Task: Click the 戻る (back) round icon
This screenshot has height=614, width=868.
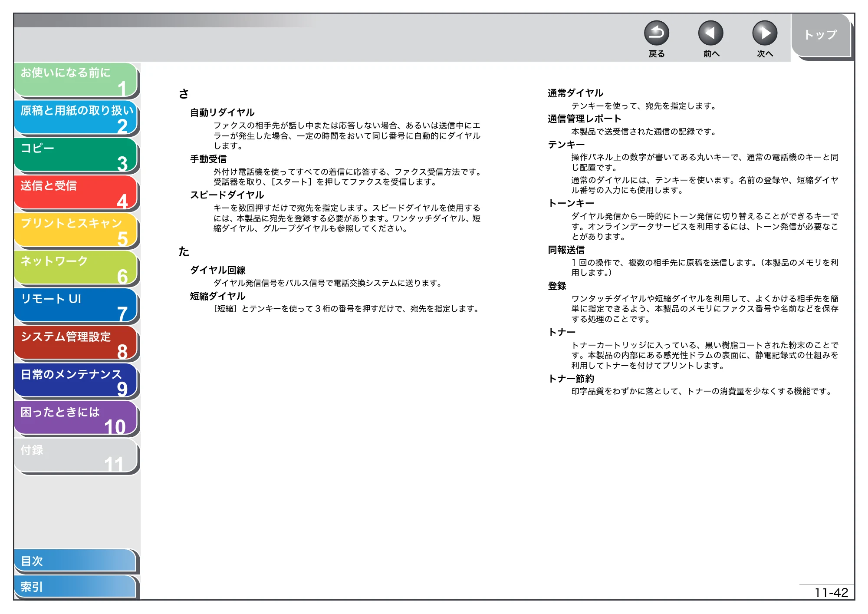Action: pos(656,33)
